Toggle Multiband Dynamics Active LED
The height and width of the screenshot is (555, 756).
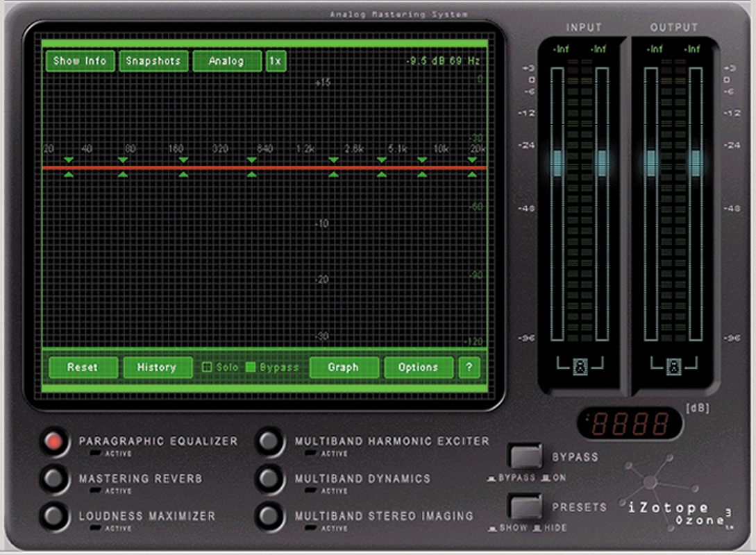[311, 490]
